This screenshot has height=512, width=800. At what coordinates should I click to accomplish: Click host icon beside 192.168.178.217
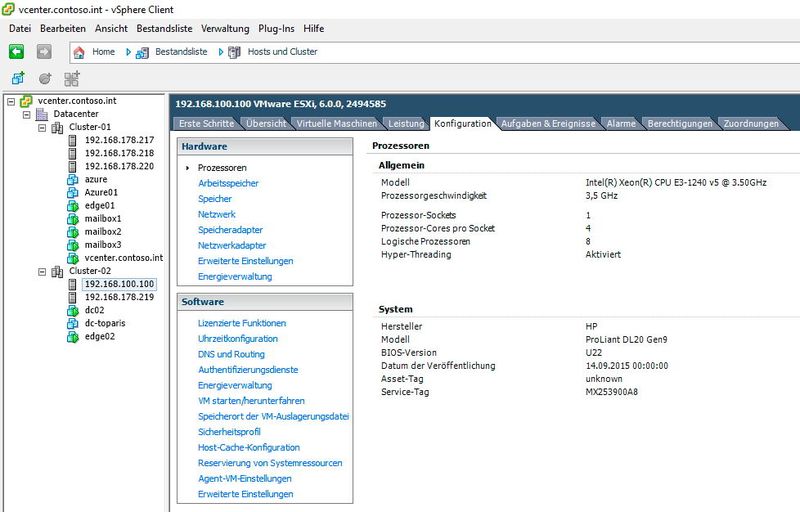point(72,140)
